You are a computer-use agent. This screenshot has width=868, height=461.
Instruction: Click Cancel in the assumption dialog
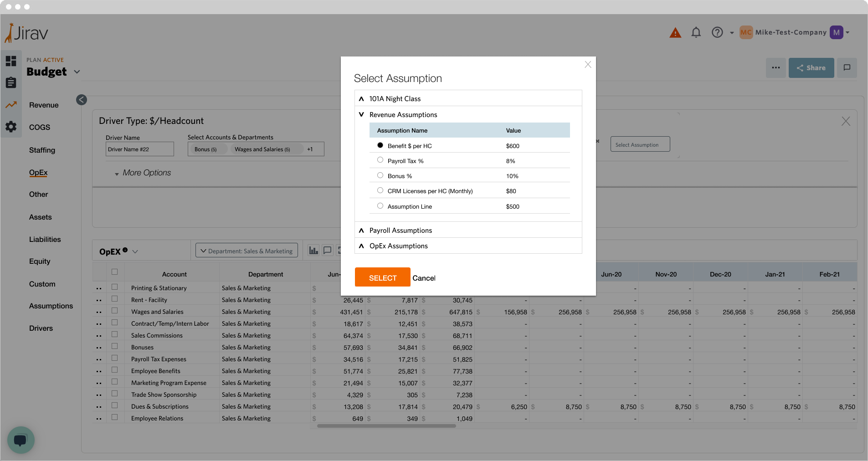(x=424, y=278)
